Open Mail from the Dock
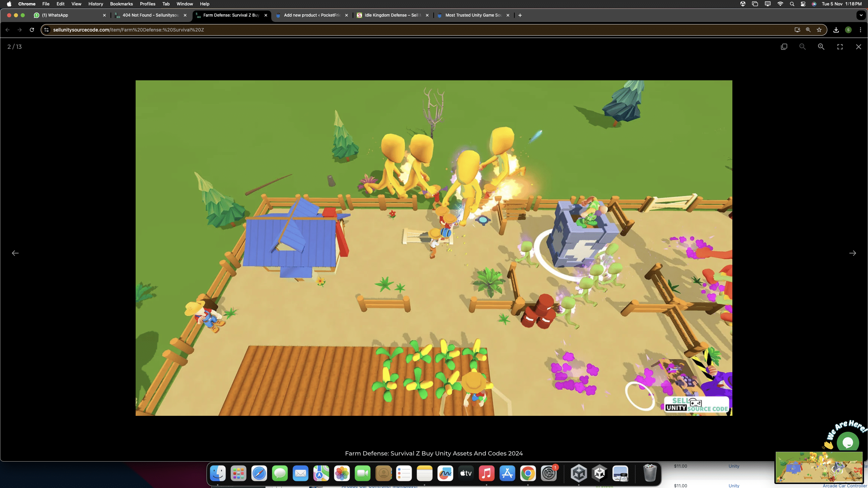The image size is (868, 488). pos(300,473)
